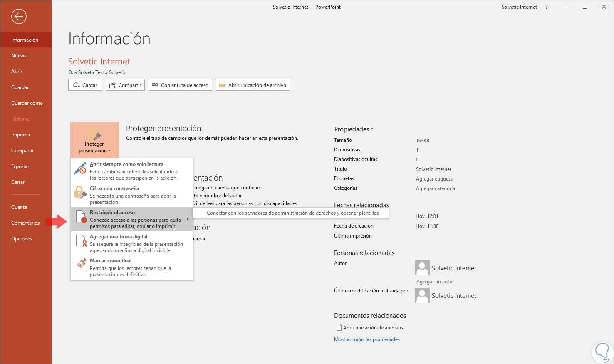Viewport: 614px width, 364px height.
Task: Choose Cerrar in the sidebar
Action: click(26, 182)
